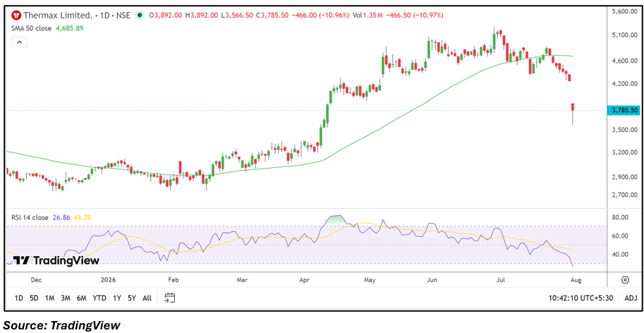This screenshot has width=644, height=333.
Task: Click the RSI moving average value 43.78
Action: pyautogui.click(x=81, y=217)
